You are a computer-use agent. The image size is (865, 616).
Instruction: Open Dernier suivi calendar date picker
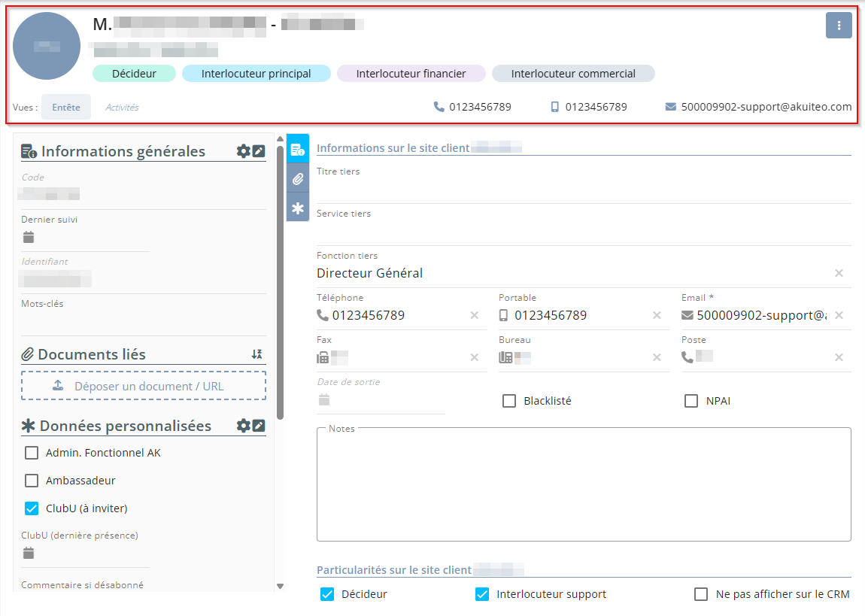click(x=29, y=238)
